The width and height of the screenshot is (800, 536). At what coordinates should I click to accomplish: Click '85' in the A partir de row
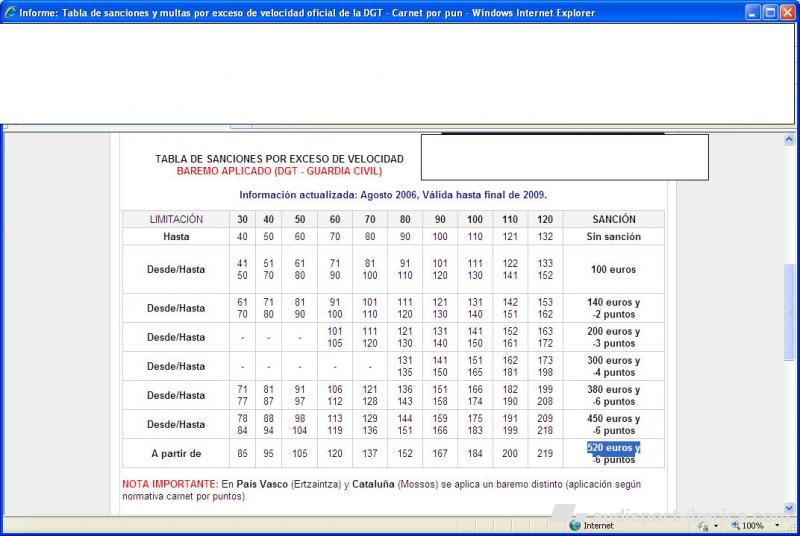(x=242, y=453)
